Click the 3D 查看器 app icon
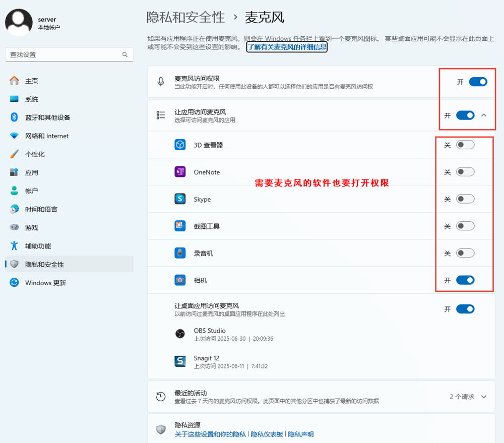 [180, 145]
